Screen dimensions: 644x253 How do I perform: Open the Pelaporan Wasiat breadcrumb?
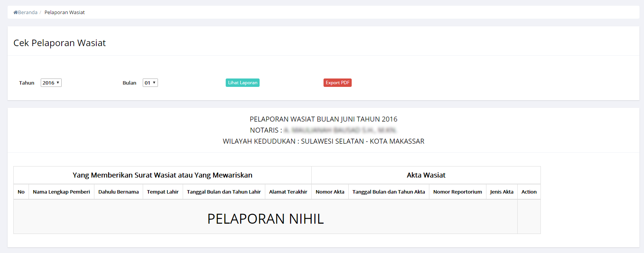[64, 13]
